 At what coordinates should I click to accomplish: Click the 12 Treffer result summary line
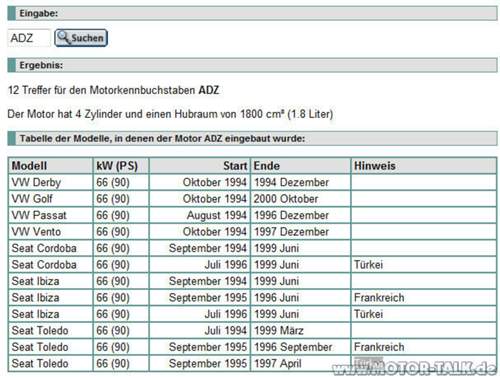(x=113, y=90)
